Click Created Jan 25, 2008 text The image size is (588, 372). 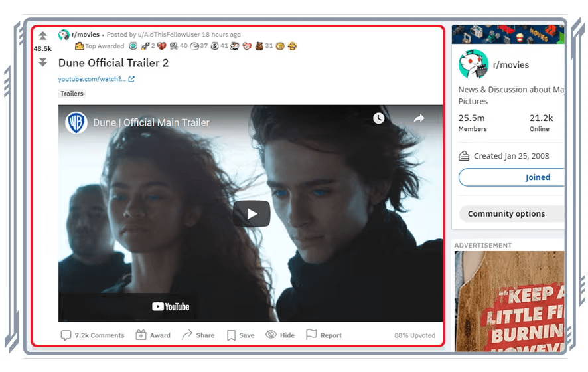pyautogui.click(x=511, y=156)
